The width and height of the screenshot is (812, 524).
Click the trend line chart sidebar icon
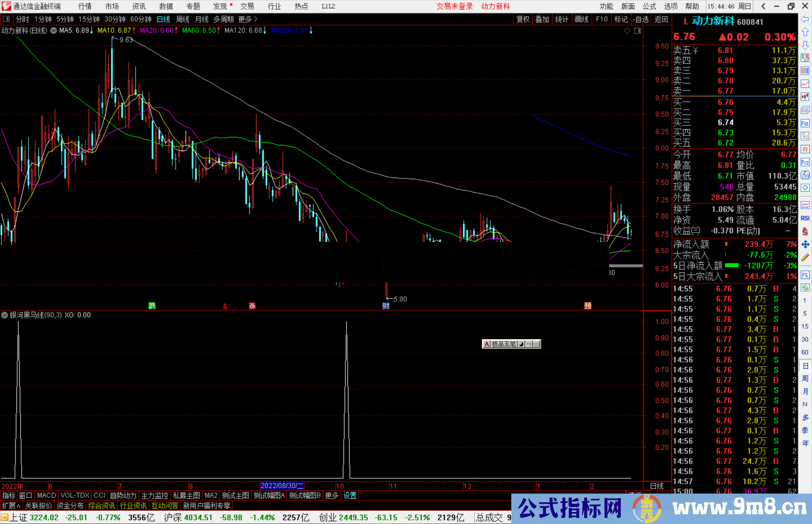coord(805,84)
